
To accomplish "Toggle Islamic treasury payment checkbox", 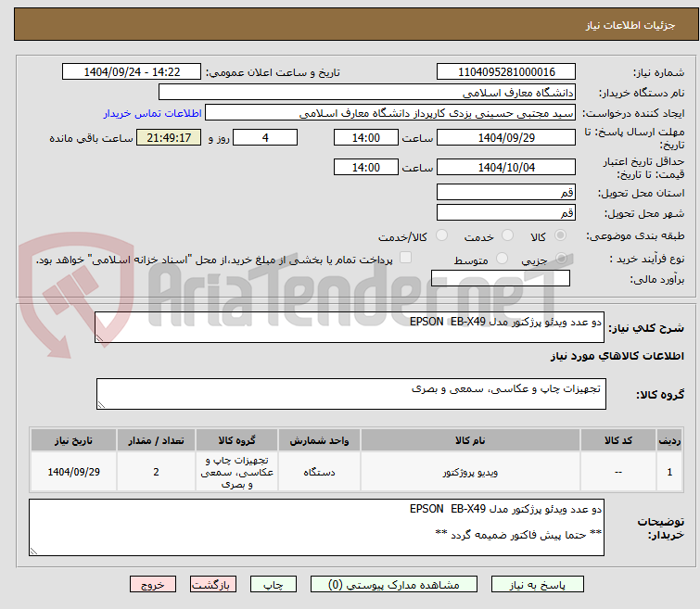I will coord(405,258).
